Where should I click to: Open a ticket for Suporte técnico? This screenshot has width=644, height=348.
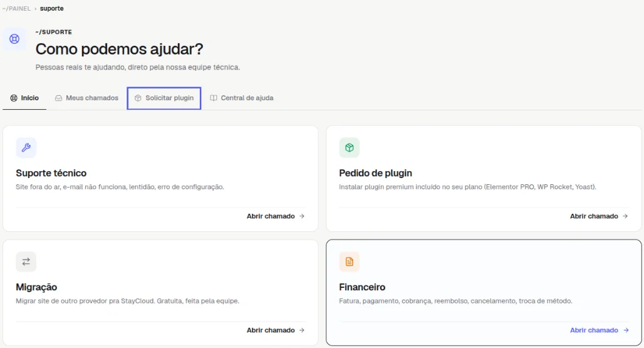(x=276, y=216)
